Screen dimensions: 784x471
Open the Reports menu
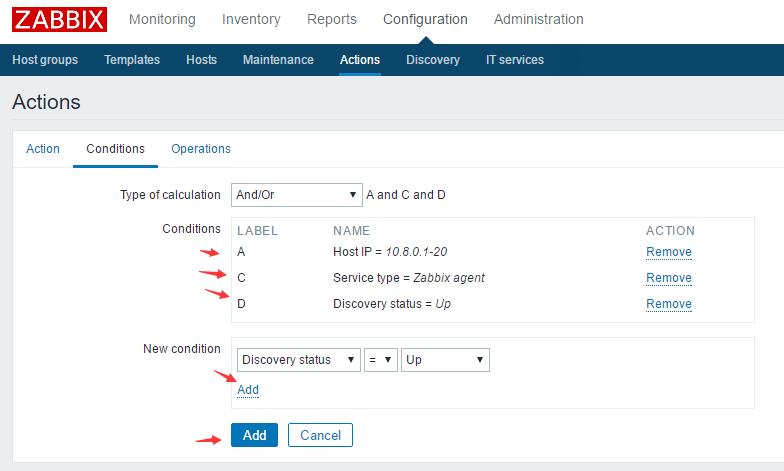pyautogui.click(x=332, y=19)
